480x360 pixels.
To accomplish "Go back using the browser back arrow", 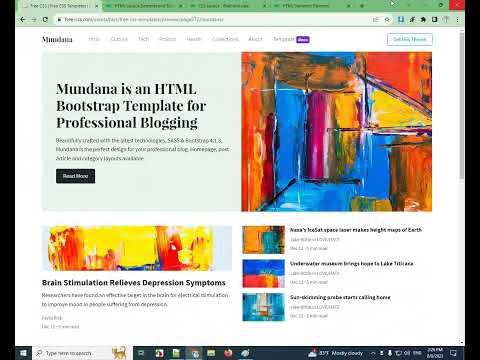I will pyautogui.click(x=23, y=20).
